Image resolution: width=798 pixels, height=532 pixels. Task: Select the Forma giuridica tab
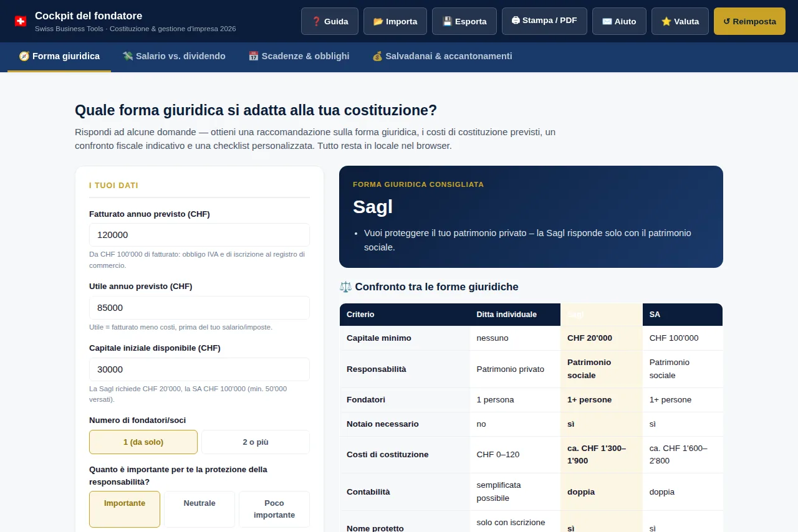pyautogui.click(x=59, y=56)
